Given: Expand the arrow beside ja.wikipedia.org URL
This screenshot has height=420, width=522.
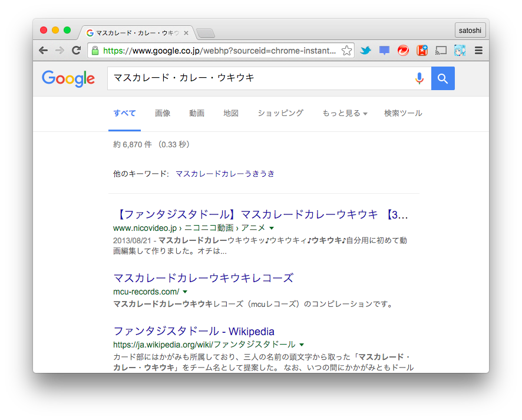Looking at the screenshot, I should [302, 345].
